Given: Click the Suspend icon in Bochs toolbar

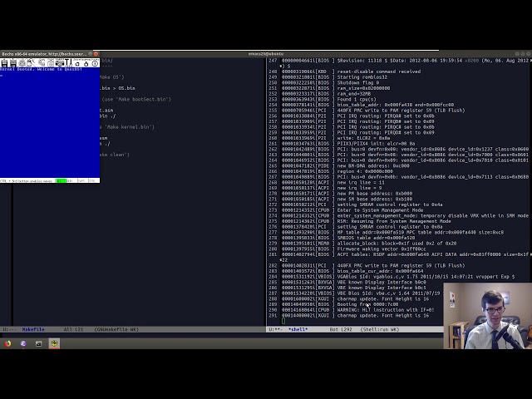Looking at the screenshot, I should (86, 63).
